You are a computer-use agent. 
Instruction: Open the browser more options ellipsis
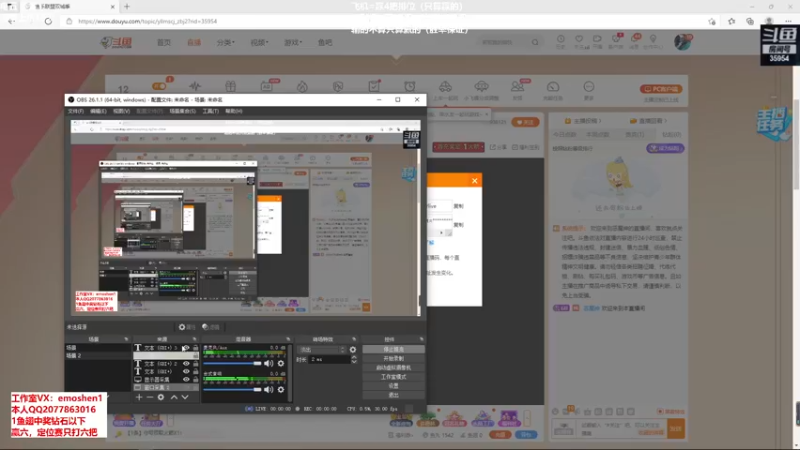coord(788,21)
